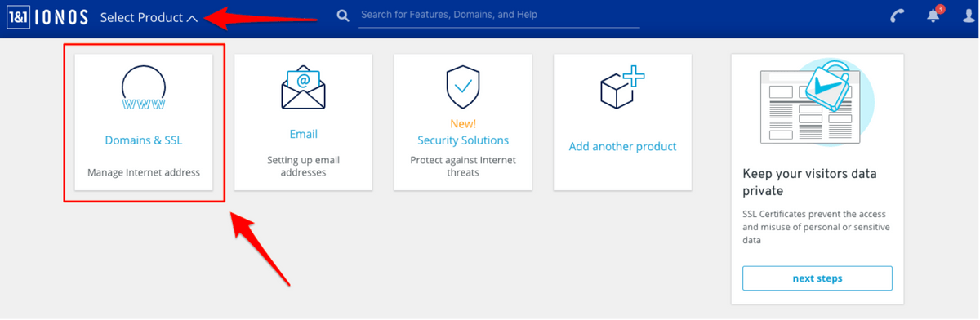Select Add another product
Screen dimensions: 980x320
pos(622,147)
